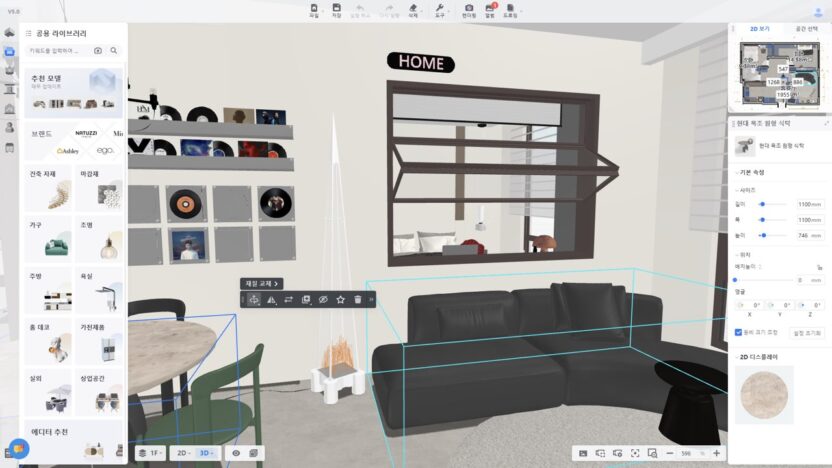Viewport: 832px width, 468px height.
Task: Open the render camera tool in top toolbar
Action: pos(468,11)
